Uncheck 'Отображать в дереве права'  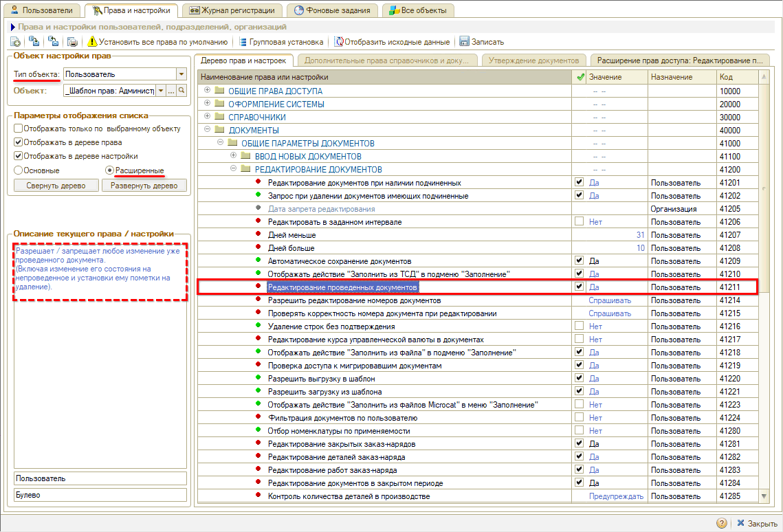click(x=19, y=142)
